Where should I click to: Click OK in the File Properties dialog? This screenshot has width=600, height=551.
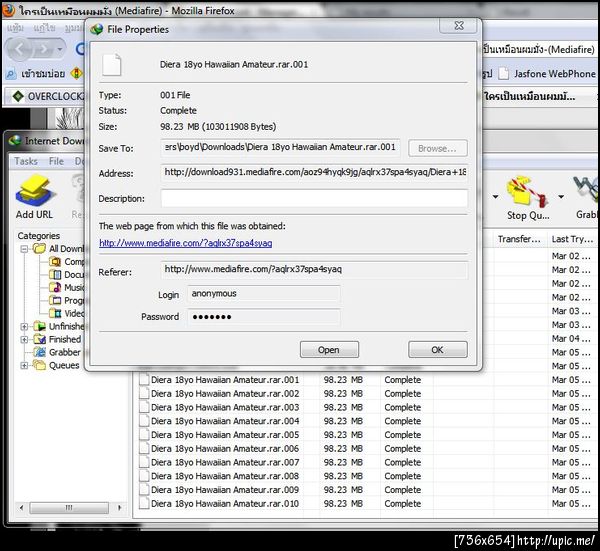[437, 350]
